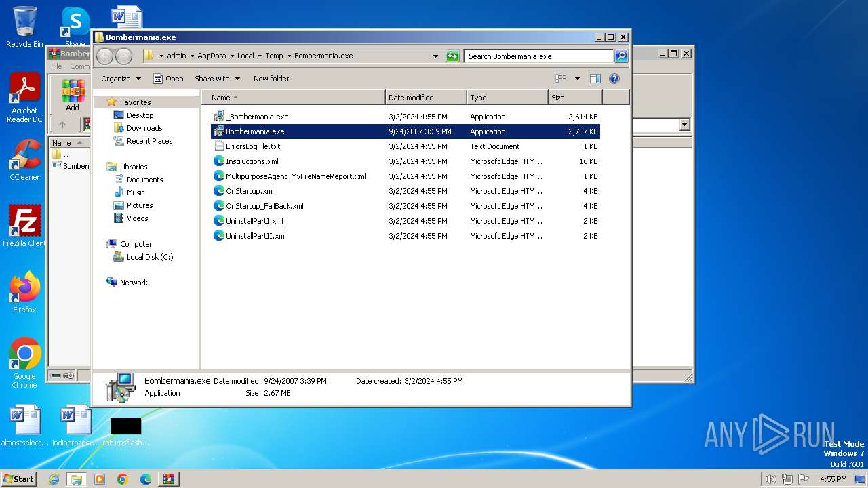Select OnStartup_FallBack.xml file
The height and width of the screenshot is (488, 868).
(x=406, y=206)
